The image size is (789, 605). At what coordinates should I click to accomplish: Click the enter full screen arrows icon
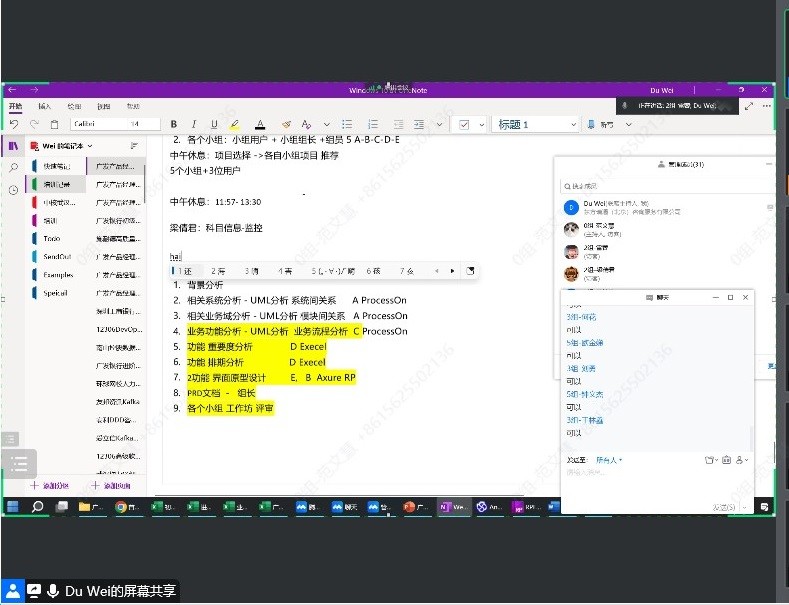tap(749, 106)
